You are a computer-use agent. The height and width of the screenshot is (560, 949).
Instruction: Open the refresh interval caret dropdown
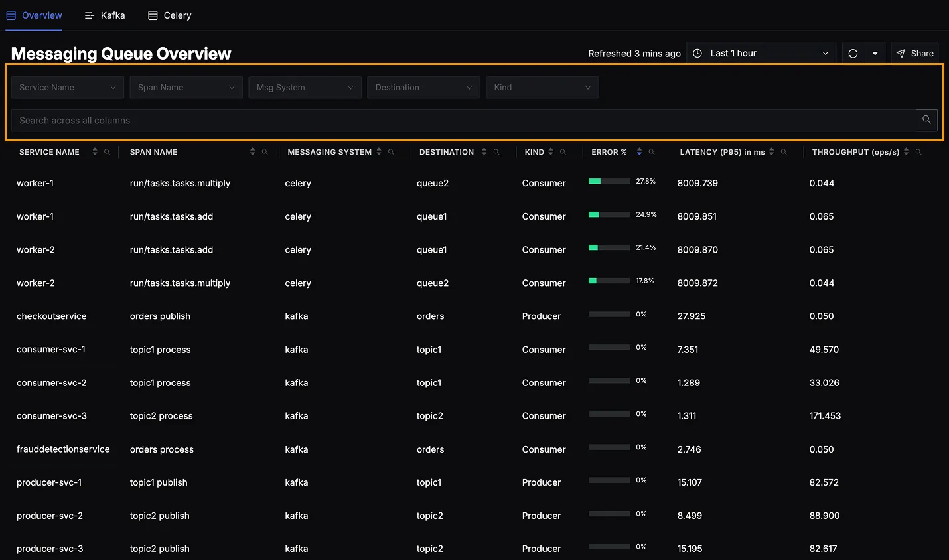[x=875, y=53]
